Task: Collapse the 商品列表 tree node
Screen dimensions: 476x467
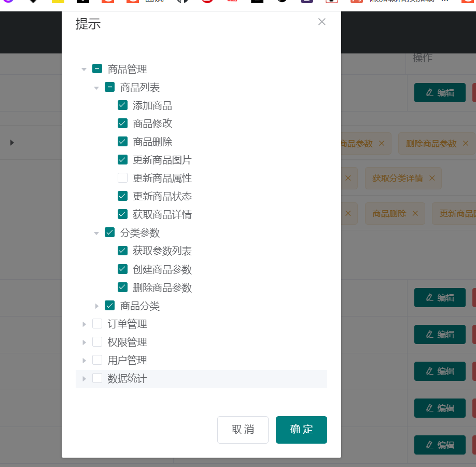Action: tap(96, 88)
